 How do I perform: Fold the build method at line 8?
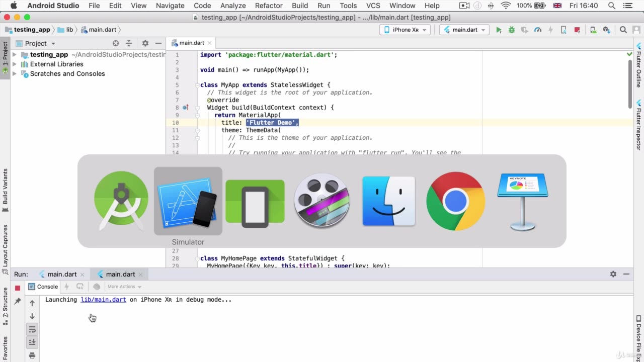pos(197,108)
